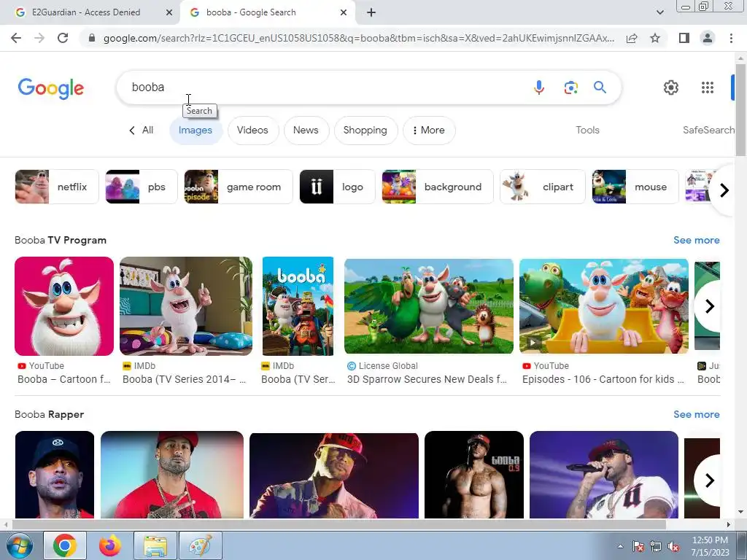Launch Firefox from the taskbar
The width and height of the screenshot is (747, 560).
click(110, 545)
